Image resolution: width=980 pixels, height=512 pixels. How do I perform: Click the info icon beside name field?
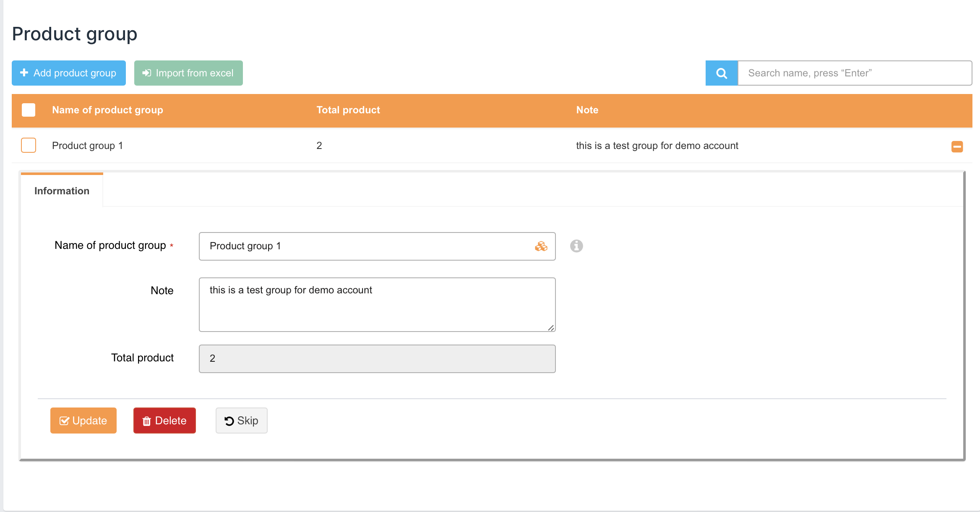coord(576,246)
